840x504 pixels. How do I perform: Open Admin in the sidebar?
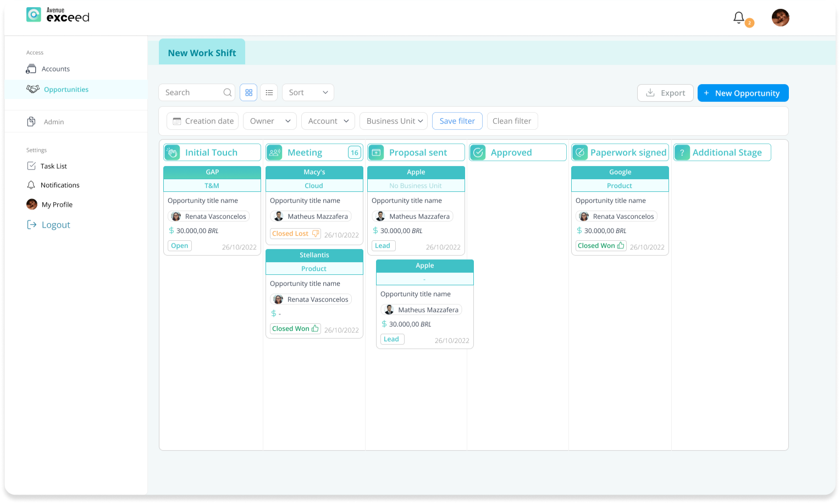point(54,122)
